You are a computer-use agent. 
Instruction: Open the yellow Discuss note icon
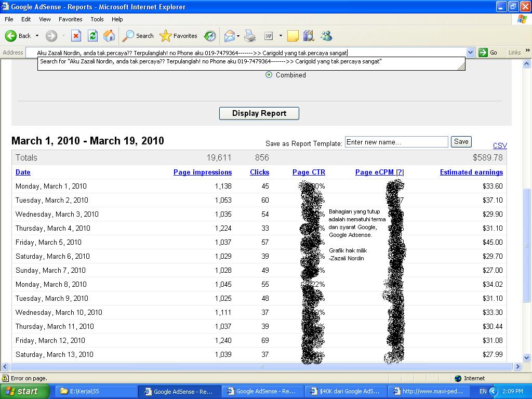(x=292, y=36)
